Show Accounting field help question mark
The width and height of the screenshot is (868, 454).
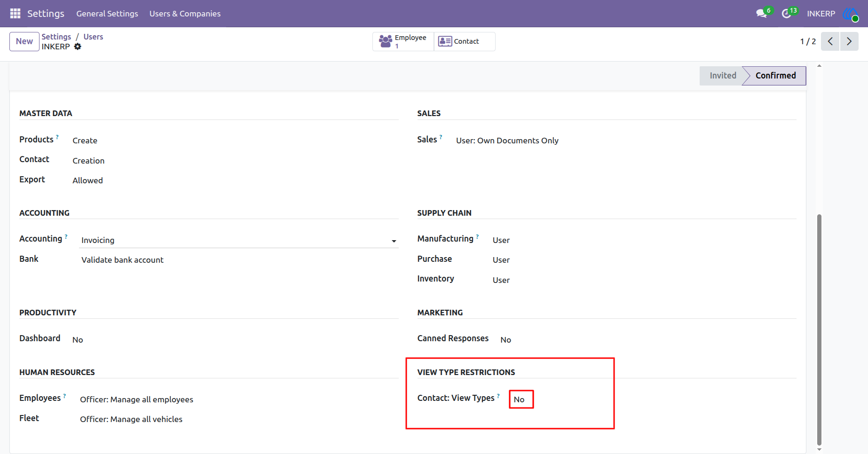66,236
